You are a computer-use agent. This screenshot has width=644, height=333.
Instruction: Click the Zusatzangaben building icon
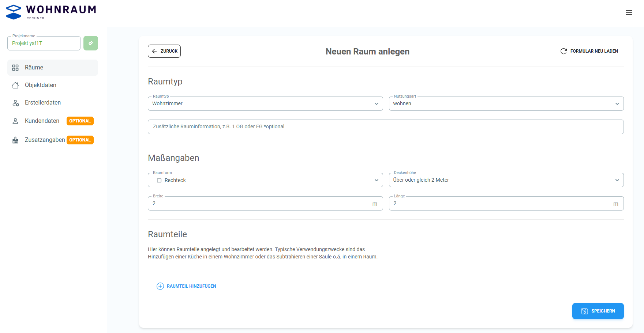tap(15, 140)
